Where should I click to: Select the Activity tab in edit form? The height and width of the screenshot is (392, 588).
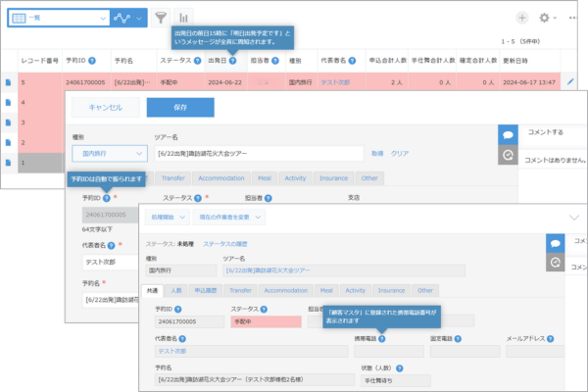295,178
